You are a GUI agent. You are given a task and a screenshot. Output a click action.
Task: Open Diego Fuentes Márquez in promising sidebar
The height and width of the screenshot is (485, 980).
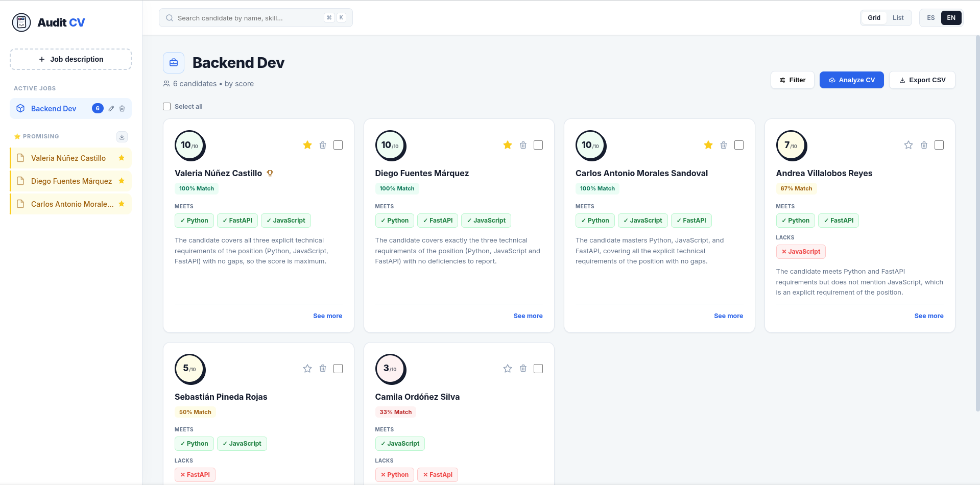71,181
